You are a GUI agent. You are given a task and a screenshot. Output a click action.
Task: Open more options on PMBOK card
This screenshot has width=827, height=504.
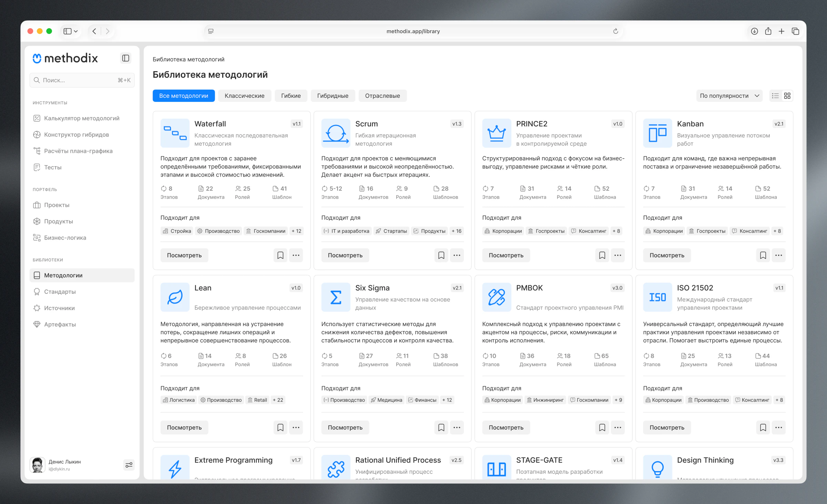tap(618, 427)
